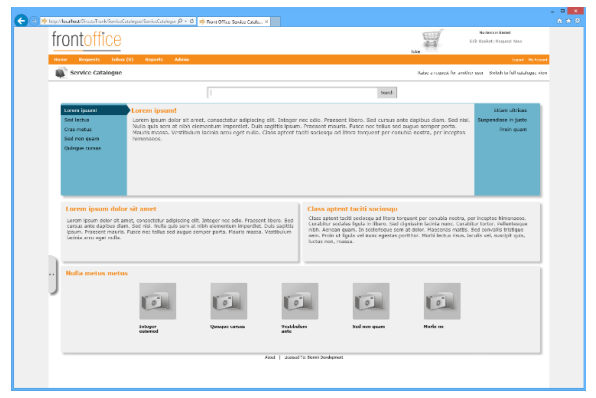596x398 pixels.
Task: Click the Search button
Action: [387, 92]
